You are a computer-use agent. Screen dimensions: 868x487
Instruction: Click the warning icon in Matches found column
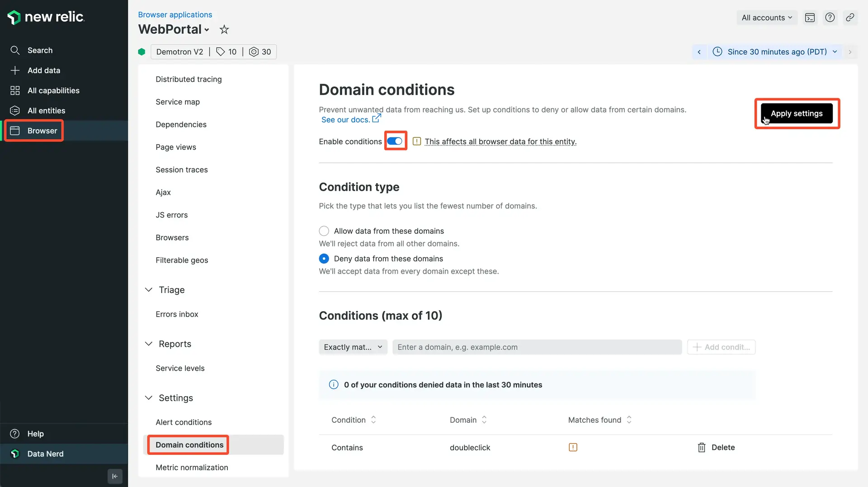[573, 448]
